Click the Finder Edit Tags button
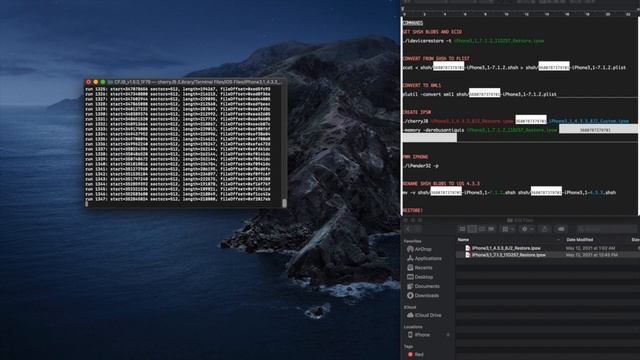 coord(561,229)
